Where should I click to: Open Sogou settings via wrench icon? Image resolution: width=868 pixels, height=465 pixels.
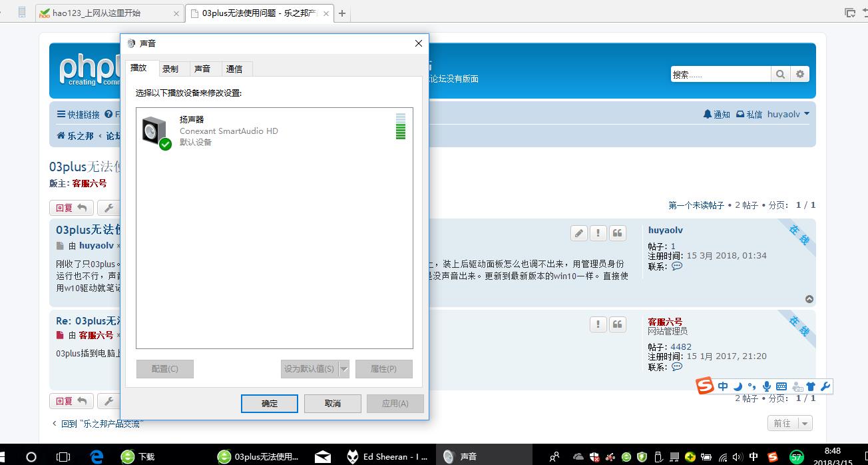pyautogui.click(x=826, y=386)
